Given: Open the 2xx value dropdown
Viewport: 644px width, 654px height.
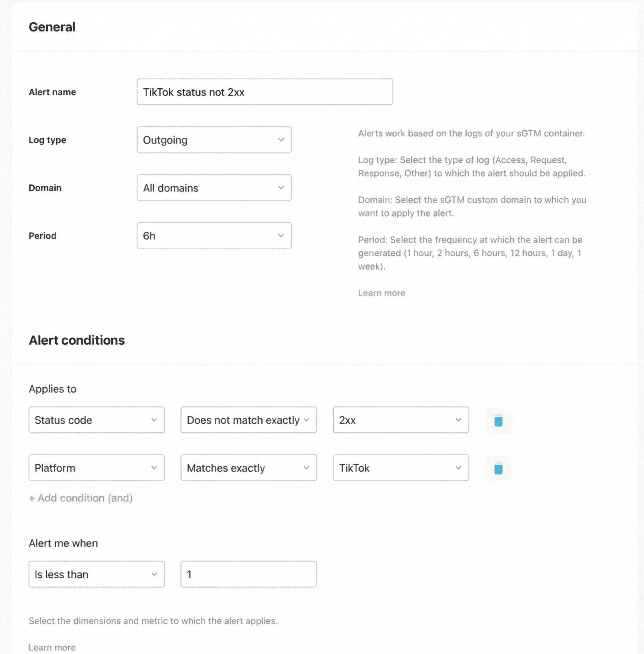Looking at the screenshot, I should pyautogui.click(x=401, y=420).
